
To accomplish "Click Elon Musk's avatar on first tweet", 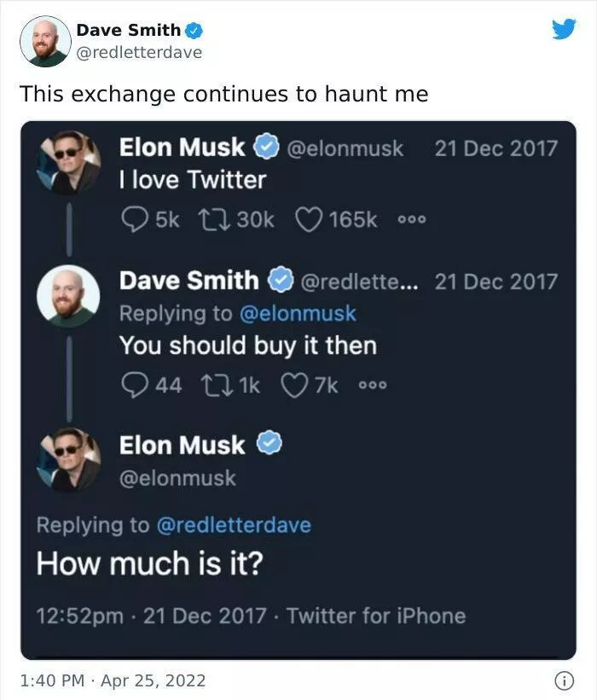I will click(68, 163).
